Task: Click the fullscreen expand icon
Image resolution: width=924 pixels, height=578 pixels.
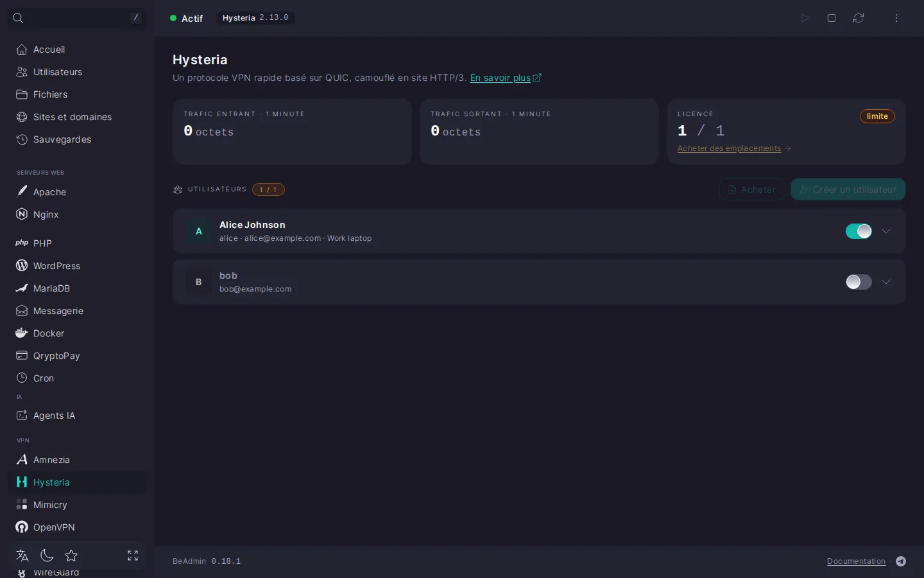Action: point(133,556)
